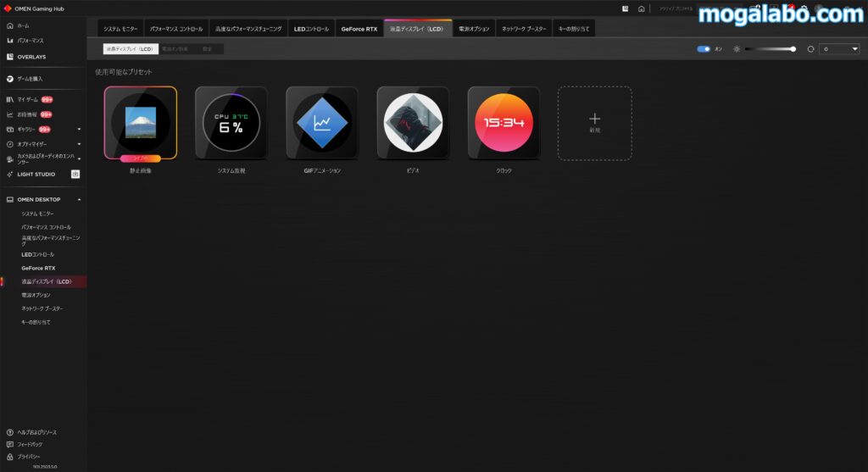
Task: Click the home icon in title bar
Action: 641,8
